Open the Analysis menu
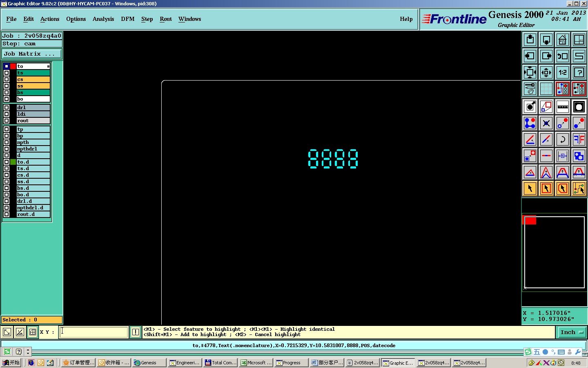588x368 pixels. point(103,19)
